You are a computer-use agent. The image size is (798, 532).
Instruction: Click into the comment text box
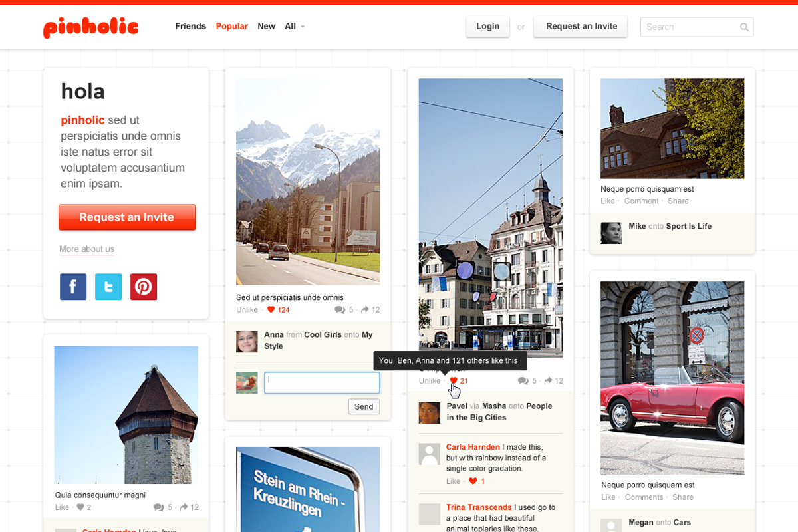pos(322,382)
